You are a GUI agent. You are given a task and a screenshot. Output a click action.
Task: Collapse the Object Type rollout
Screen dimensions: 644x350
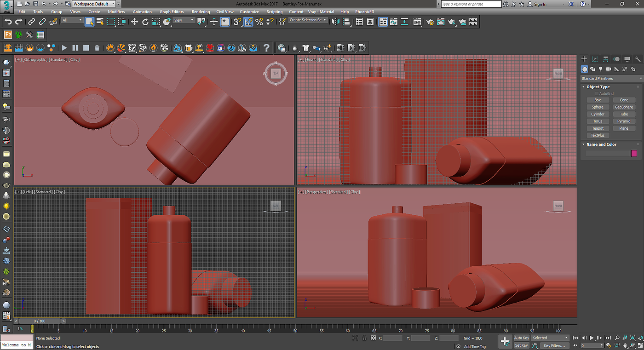point(598,87)
